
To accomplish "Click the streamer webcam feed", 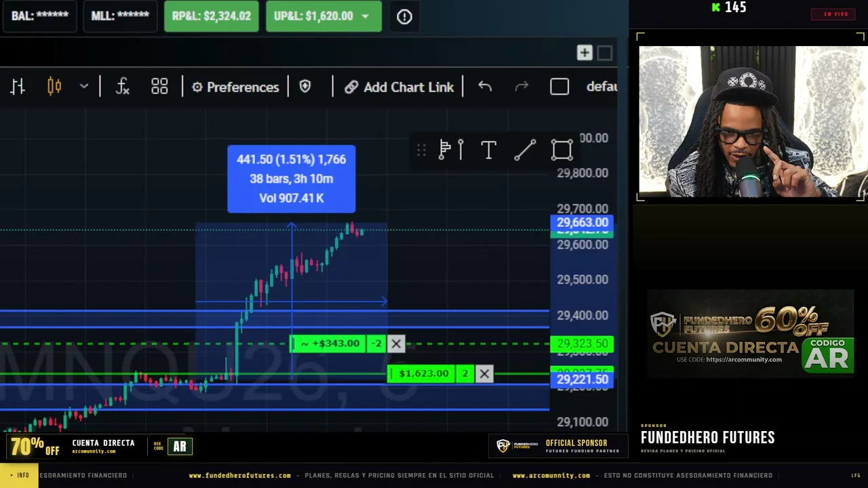I will point(751,121).
